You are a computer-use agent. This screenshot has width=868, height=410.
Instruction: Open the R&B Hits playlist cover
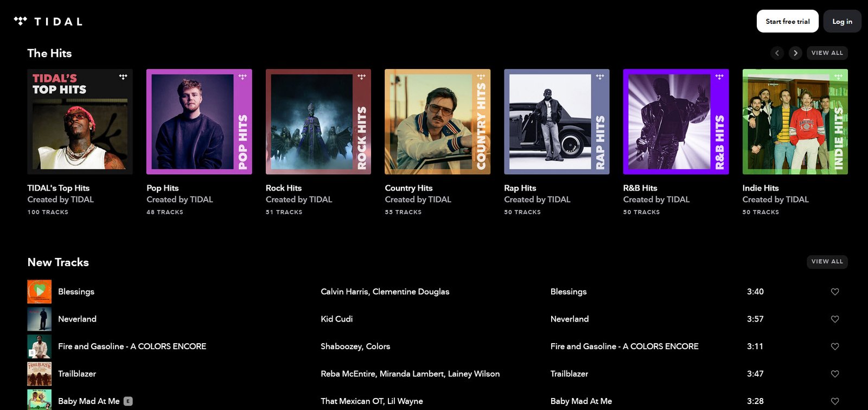click(x=676, y=122)
